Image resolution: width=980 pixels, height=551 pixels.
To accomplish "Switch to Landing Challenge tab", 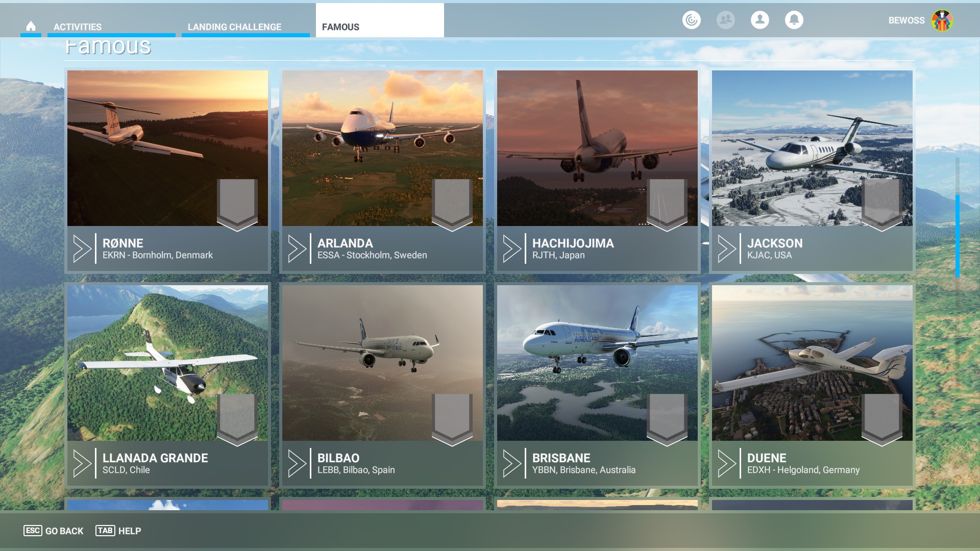I will [x=246, y=27].
